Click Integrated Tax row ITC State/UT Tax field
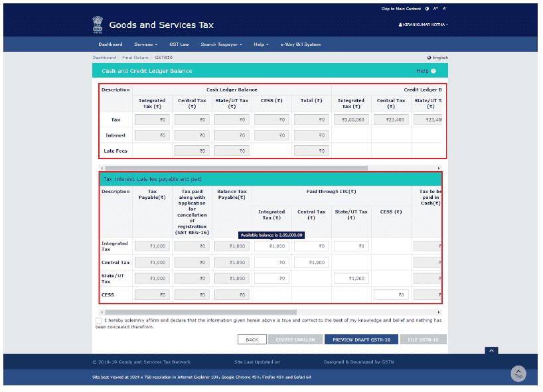The width and height of the screenshot is (543, 392). 351,246
